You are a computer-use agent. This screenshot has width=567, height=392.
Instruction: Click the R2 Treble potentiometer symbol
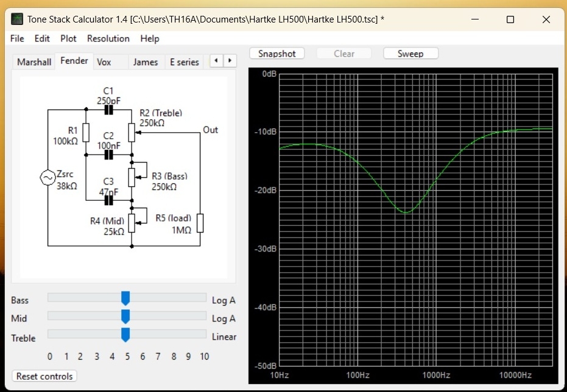(x=132, y=132)
